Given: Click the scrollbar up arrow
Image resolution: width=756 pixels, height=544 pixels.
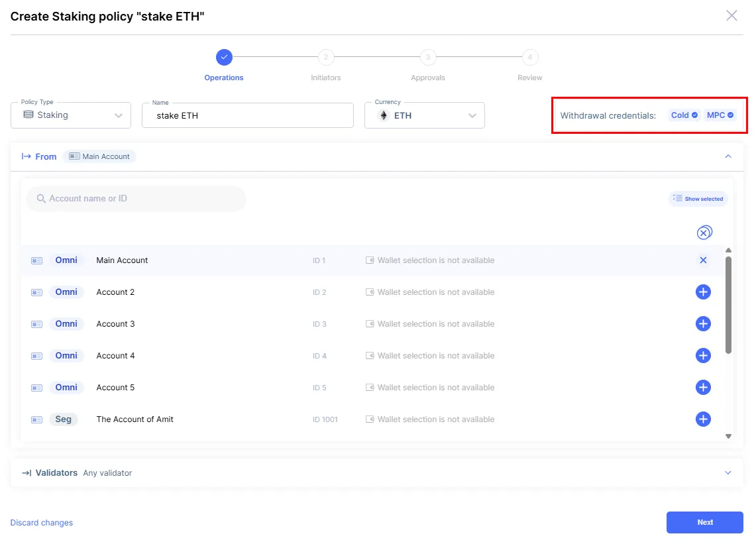Looking at the screenshot, I should 728,250.
